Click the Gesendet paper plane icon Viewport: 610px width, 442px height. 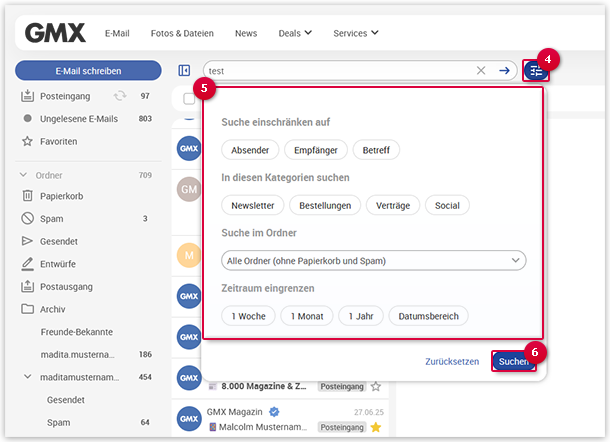(x=27, y=241)
